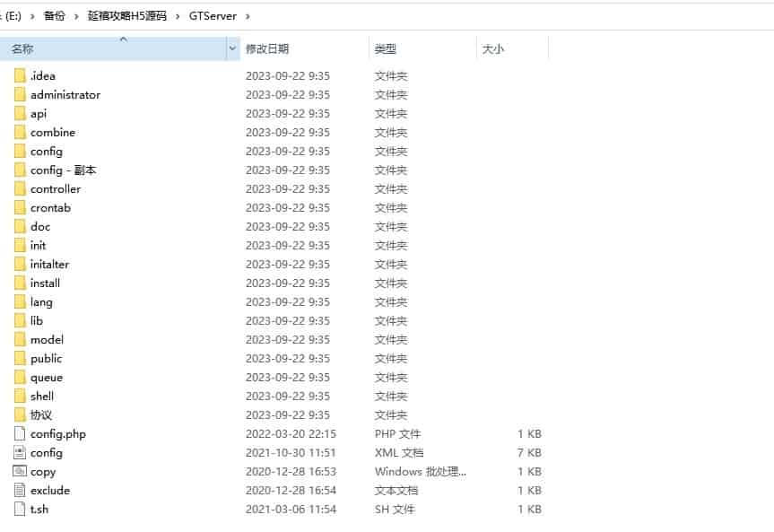Expand the chevron after the GTServer breadcrumb

pos(248,16)
